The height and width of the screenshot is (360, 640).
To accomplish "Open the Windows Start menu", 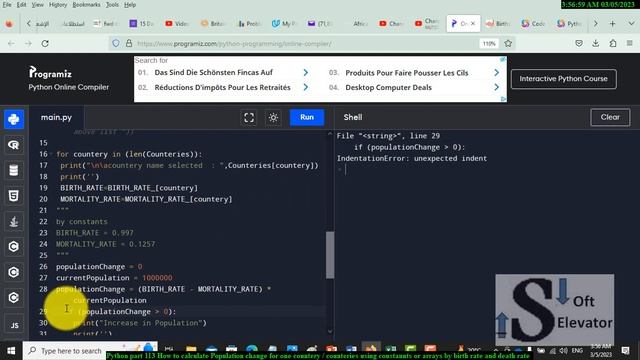I will (x=11, y=351).
